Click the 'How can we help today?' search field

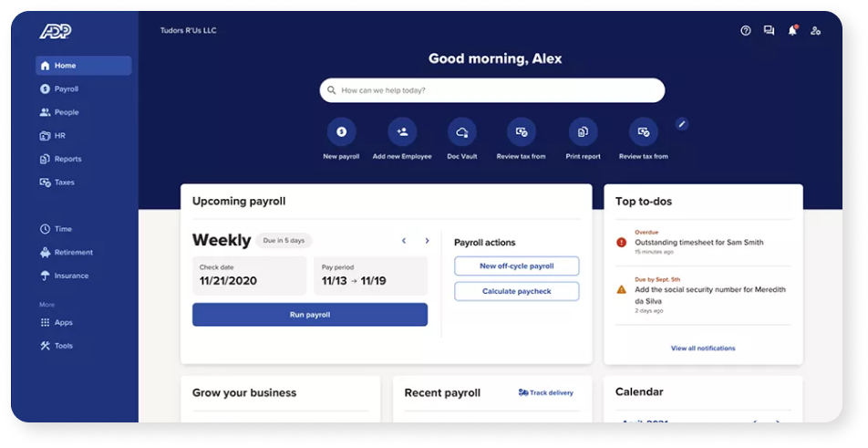pyautogui.click(x=492, y=90)
